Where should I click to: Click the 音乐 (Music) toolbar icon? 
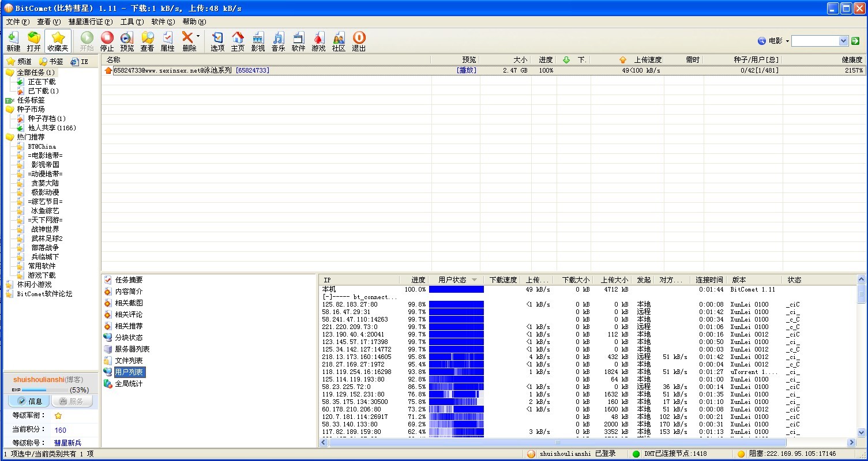click(278, 41)
